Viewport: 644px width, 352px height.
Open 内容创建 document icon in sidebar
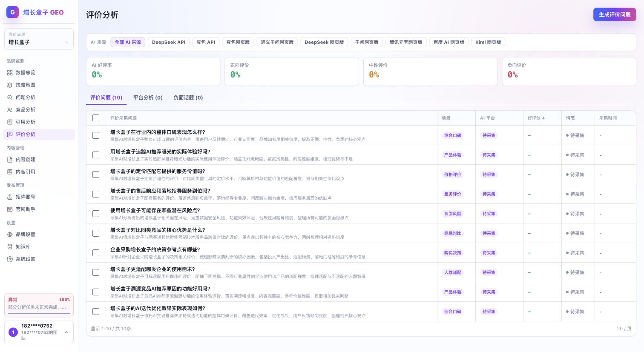[x=10, y=160]
